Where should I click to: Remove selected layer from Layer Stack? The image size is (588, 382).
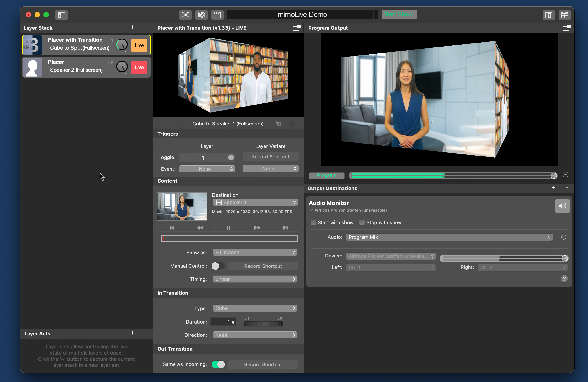coord(146,27)
